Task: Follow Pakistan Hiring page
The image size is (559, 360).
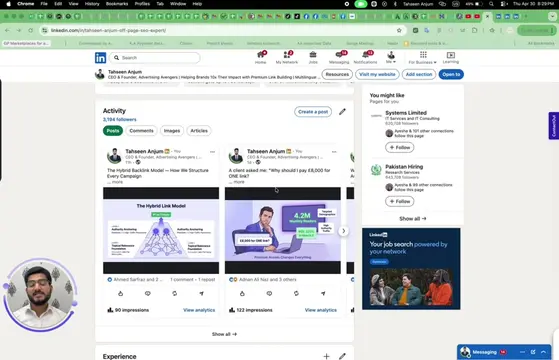Action: [400, 201]
